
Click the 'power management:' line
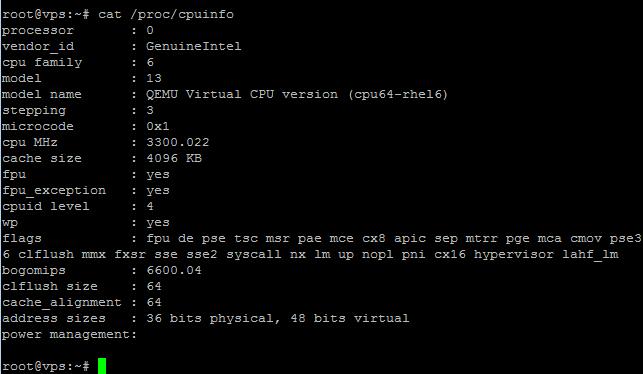pos(69,335)
